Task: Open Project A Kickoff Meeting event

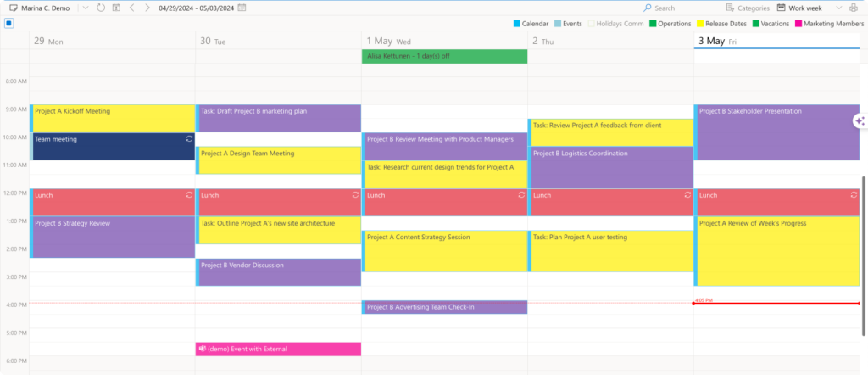Action: [113, 117]
